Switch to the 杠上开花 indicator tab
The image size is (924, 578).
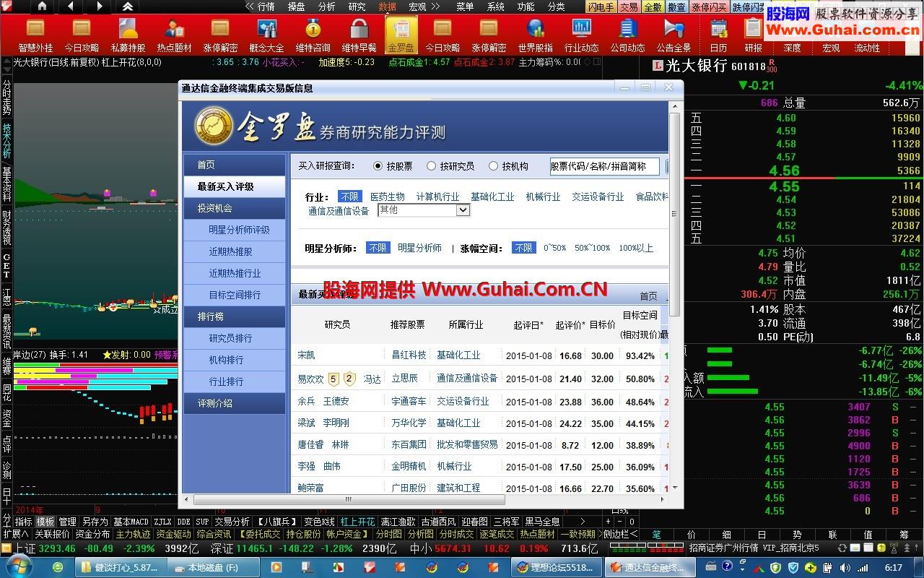pos(358,521)
